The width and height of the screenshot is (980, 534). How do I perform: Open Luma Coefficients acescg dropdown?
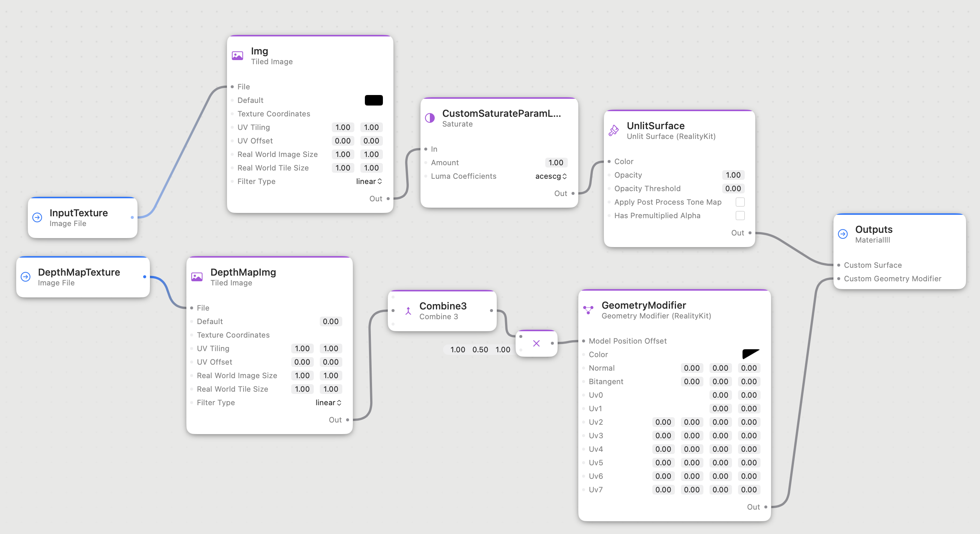pos(551,176)
